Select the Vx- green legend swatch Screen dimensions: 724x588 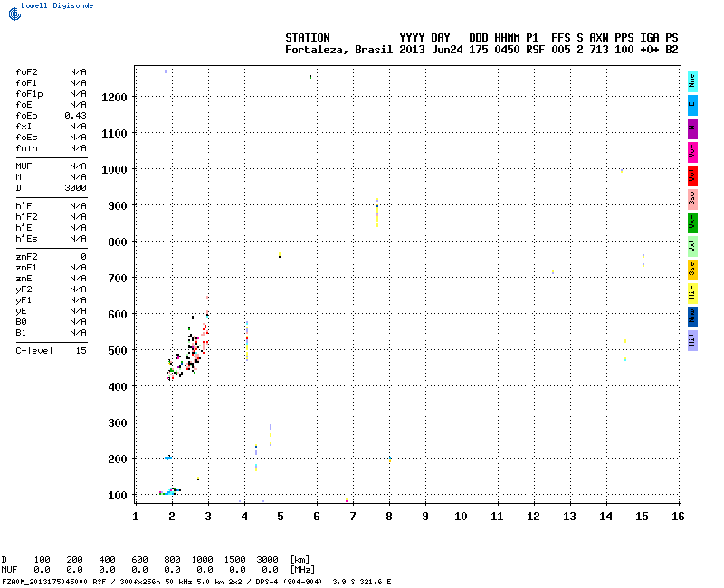[x=692, y=223]
